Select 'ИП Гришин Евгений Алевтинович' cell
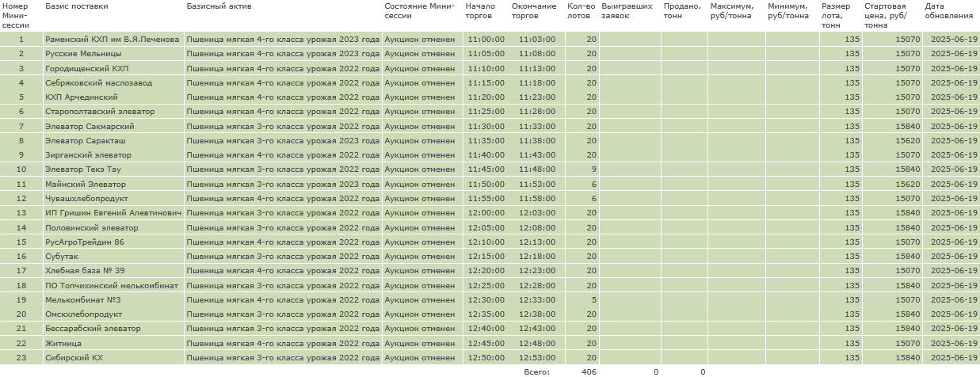Screen dimensions: 980x377 coord(113,213)
